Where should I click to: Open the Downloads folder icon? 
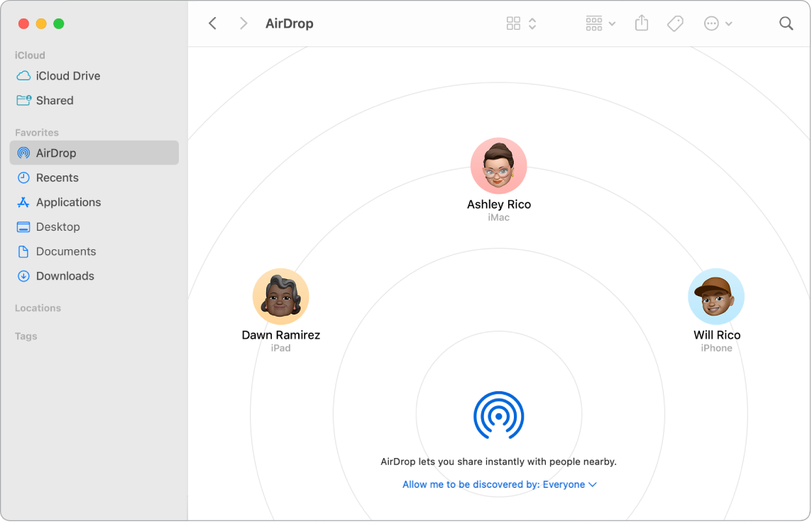23,275
